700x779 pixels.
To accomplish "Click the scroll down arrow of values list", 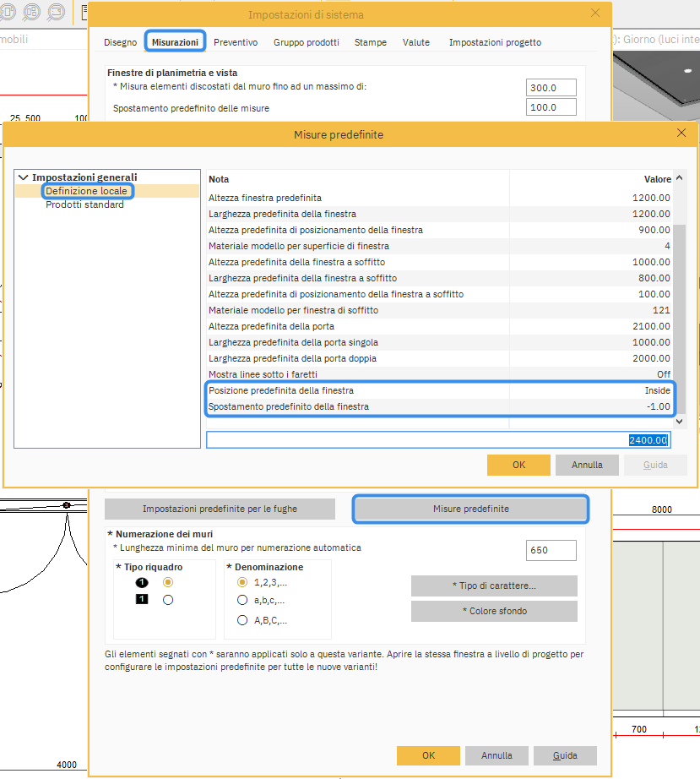I will click(681, 421).
